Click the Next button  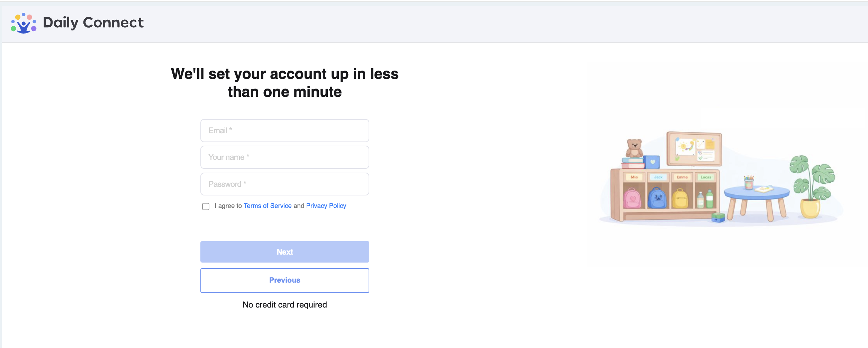[284, 252]
